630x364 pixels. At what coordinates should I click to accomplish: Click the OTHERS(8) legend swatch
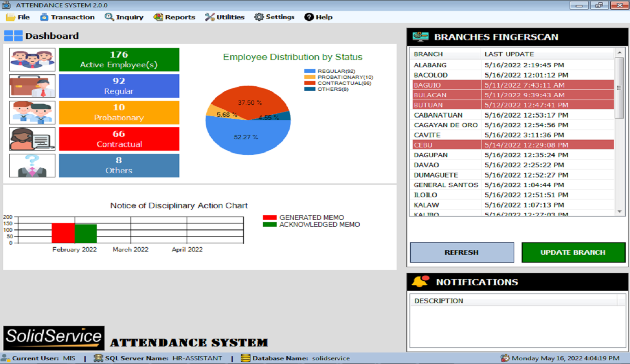point(310,89)
